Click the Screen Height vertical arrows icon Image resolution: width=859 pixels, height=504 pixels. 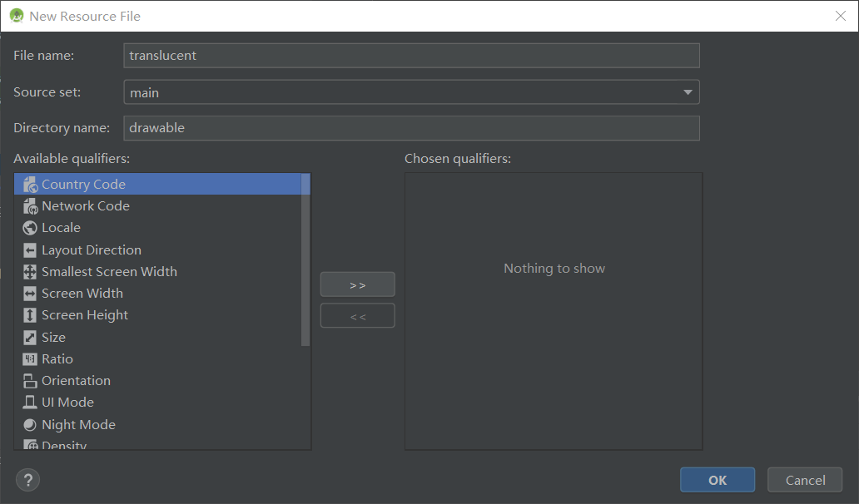point(30,315)
